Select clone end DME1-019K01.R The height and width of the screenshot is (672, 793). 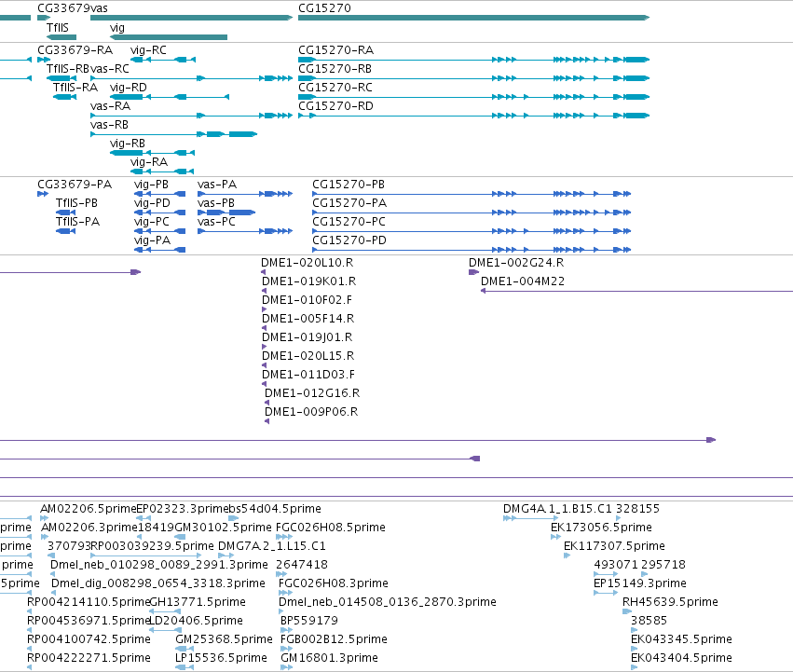click(308, 281)
